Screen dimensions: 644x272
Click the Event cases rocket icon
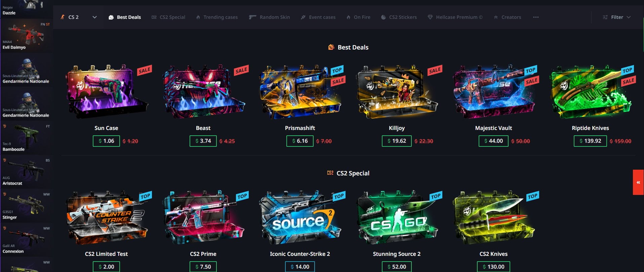point(303,17)
